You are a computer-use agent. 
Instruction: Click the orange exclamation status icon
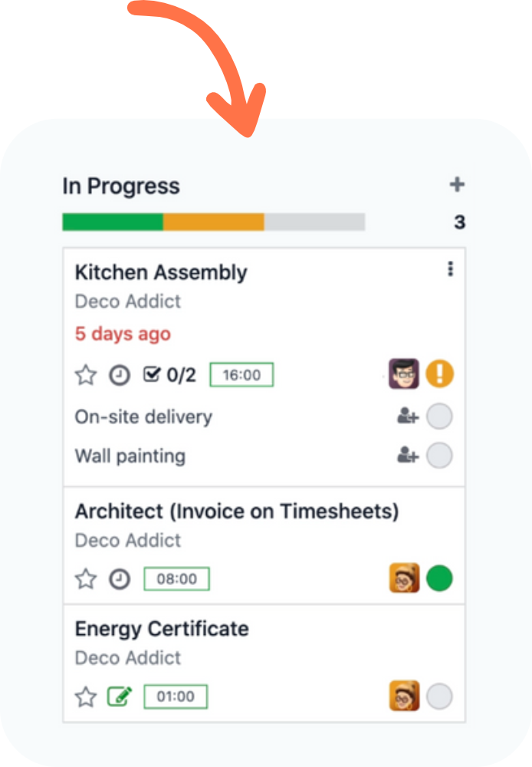(440, 374)
